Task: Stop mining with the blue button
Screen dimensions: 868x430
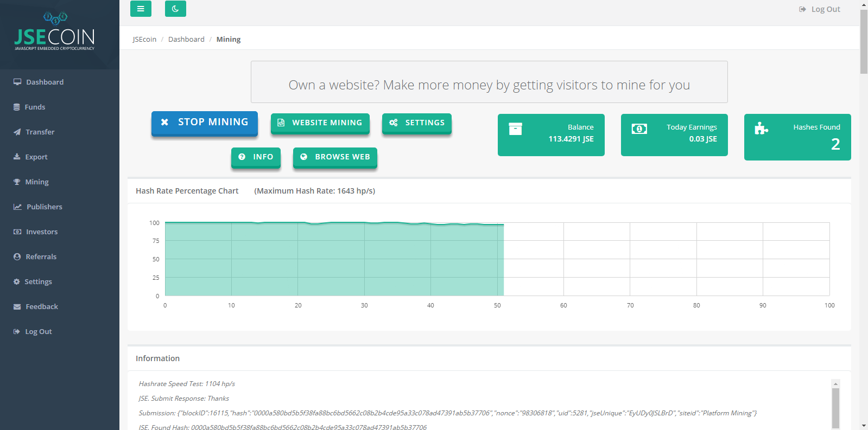Action: 205,123
